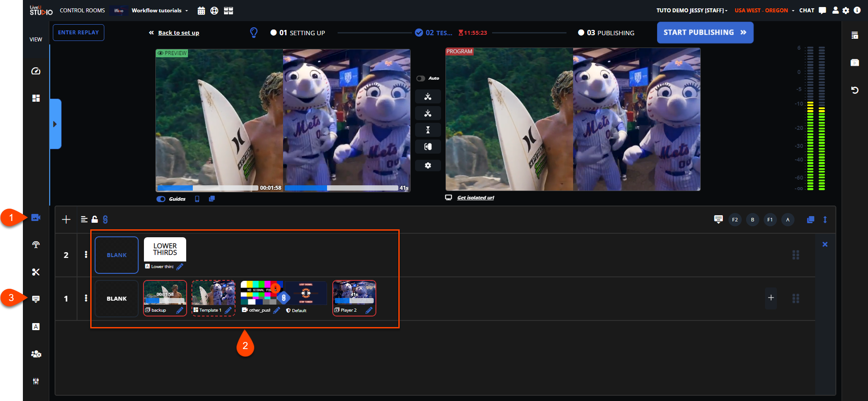The width and height of the screenshot is (868, 401).
Task: Open the audio mixer sliders icon in sidebar
Action: tap(36, 381)
